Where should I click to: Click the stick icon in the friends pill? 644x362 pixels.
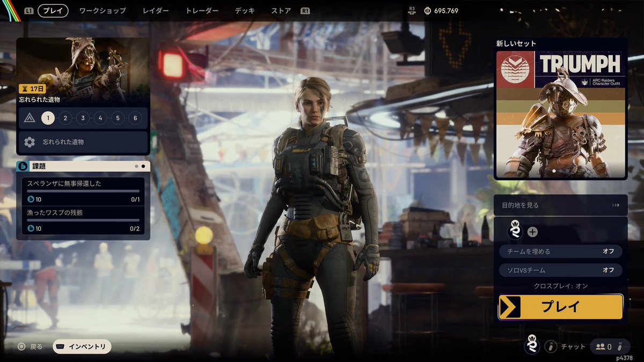point(620,346)
